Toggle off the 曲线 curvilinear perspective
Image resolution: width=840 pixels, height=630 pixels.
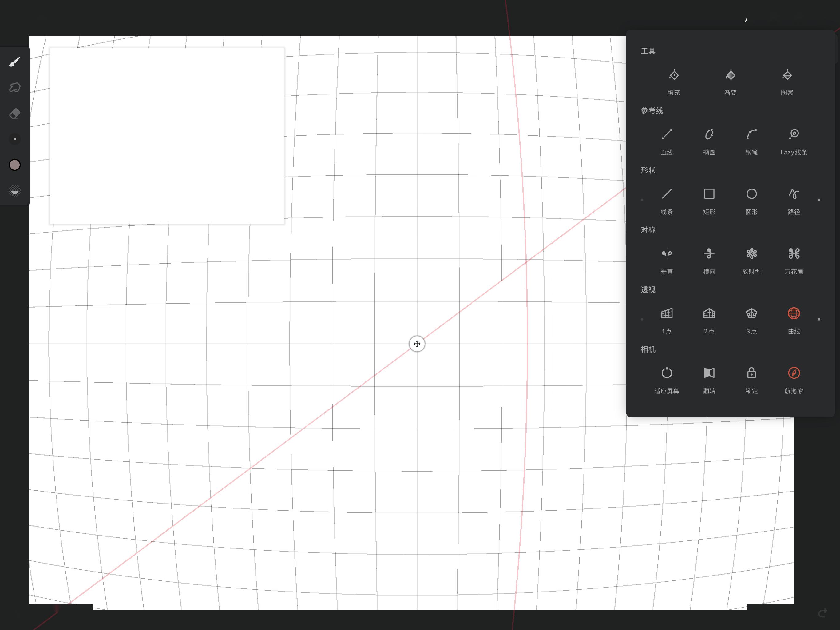click(x=794, y=320)
